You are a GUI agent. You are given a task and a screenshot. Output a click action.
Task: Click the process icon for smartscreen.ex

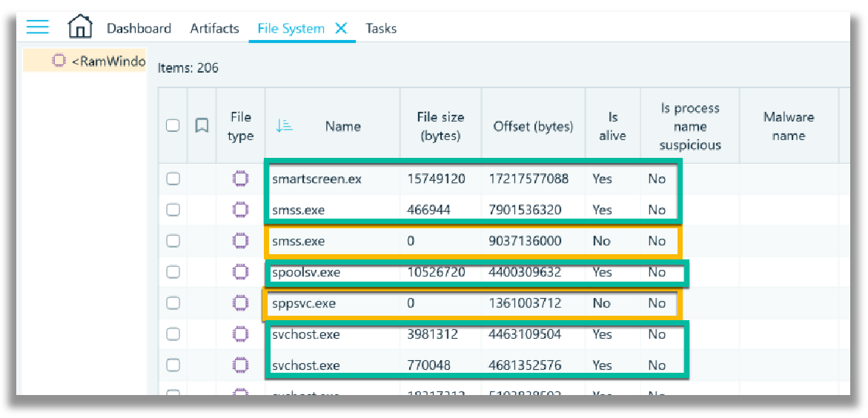239,179
